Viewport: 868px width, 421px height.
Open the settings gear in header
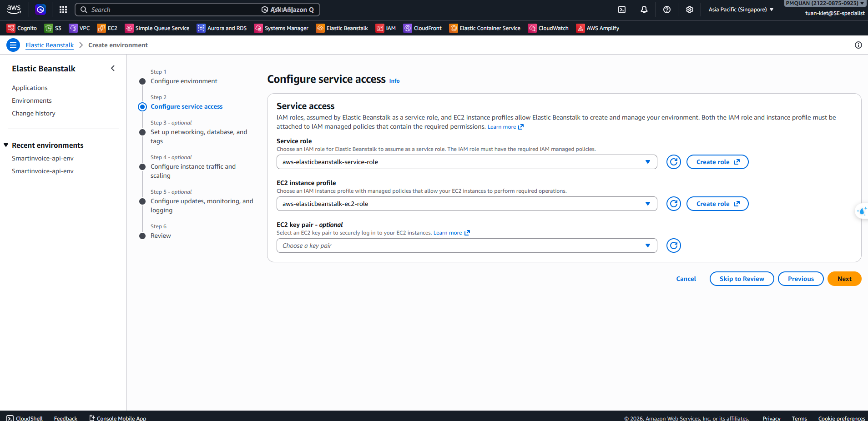click(690, 10)
